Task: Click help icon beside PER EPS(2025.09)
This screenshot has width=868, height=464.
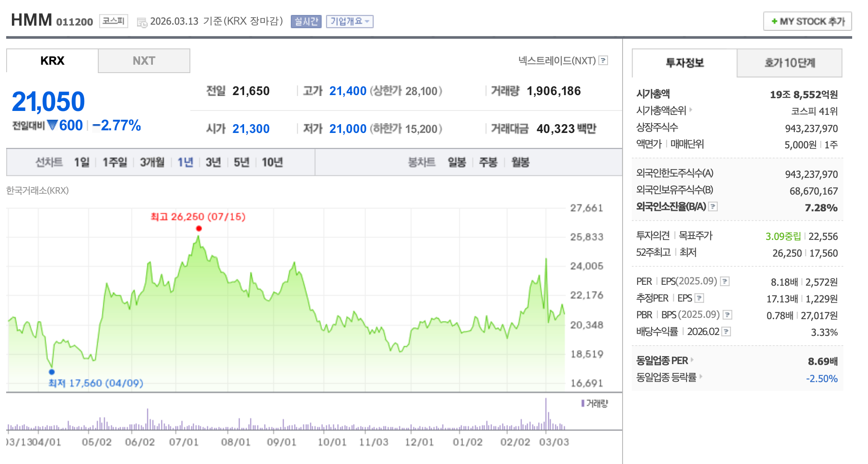Action: tap(725, 281)
